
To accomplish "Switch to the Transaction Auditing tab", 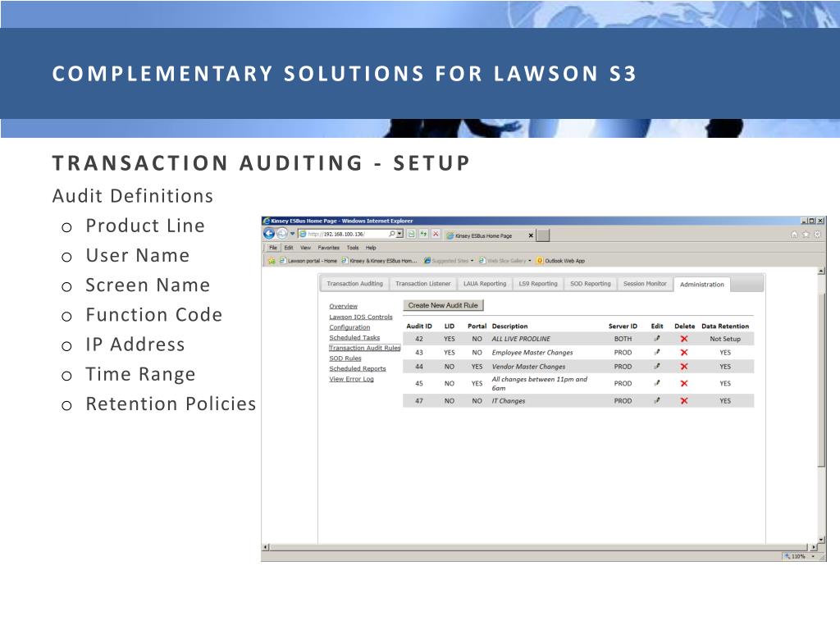I will [354, 284].
